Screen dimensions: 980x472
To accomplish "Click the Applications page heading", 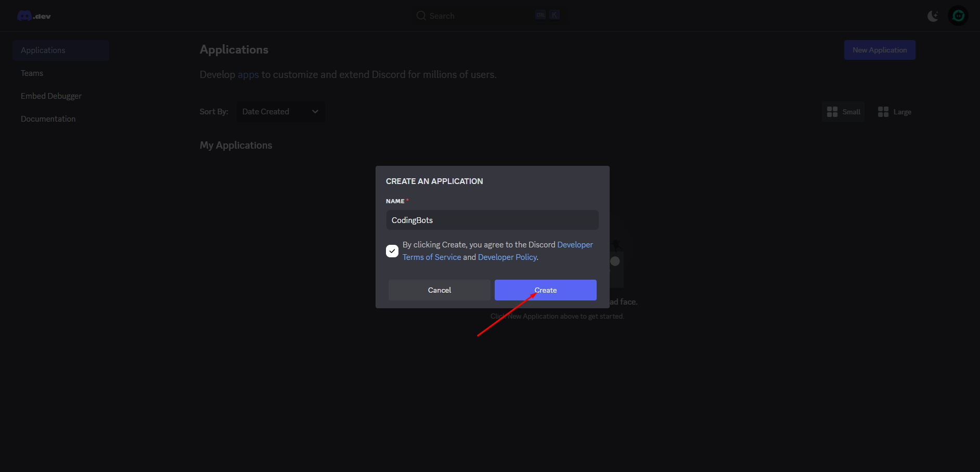I will point(234,50).
